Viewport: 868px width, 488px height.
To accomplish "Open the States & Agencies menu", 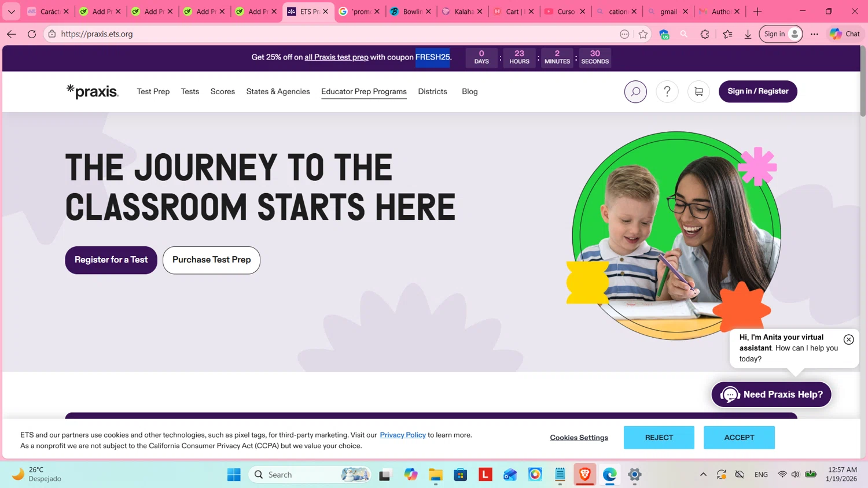I will pos(278,91).
